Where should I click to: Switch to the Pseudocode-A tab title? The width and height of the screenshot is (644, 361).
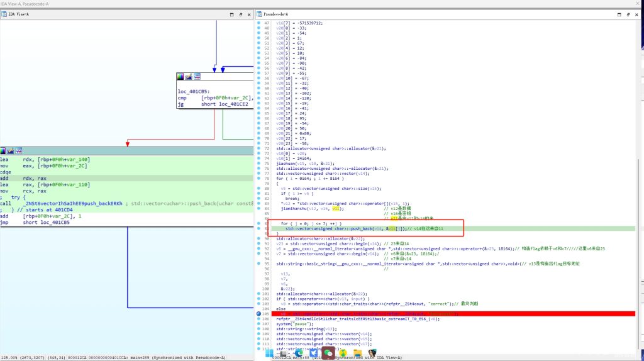(275, 14)
